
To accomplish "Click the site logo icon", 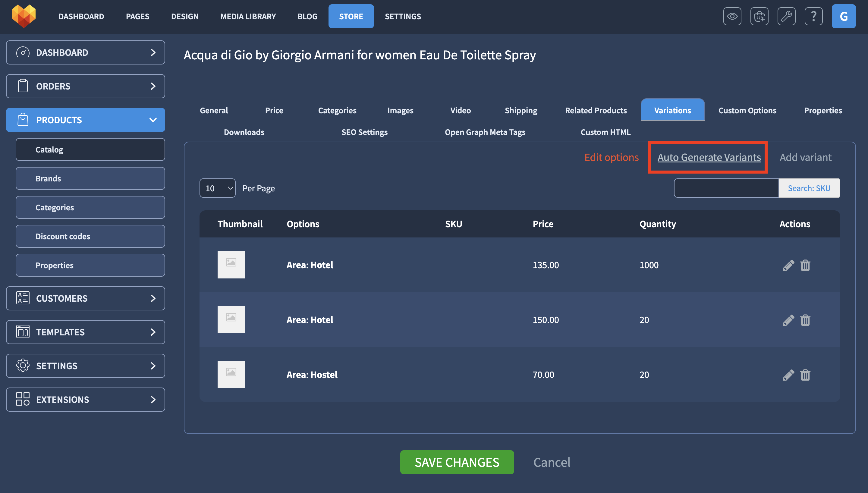I will coord(24,16).
